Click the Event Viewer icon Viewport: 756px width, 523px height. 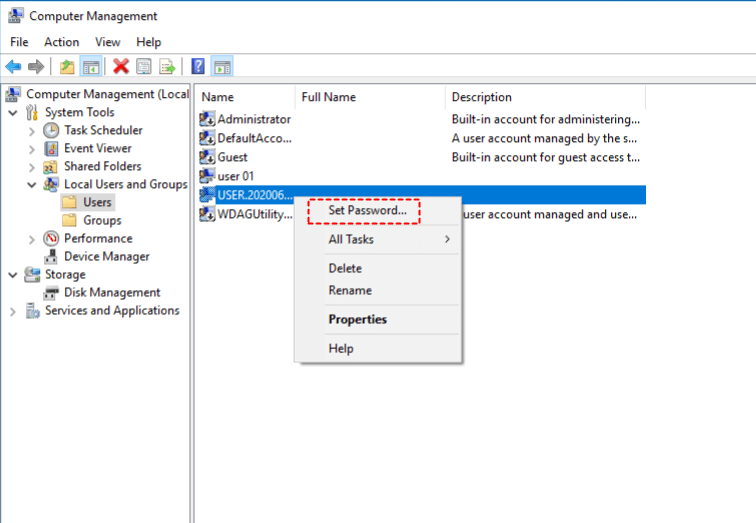[51, 148]
